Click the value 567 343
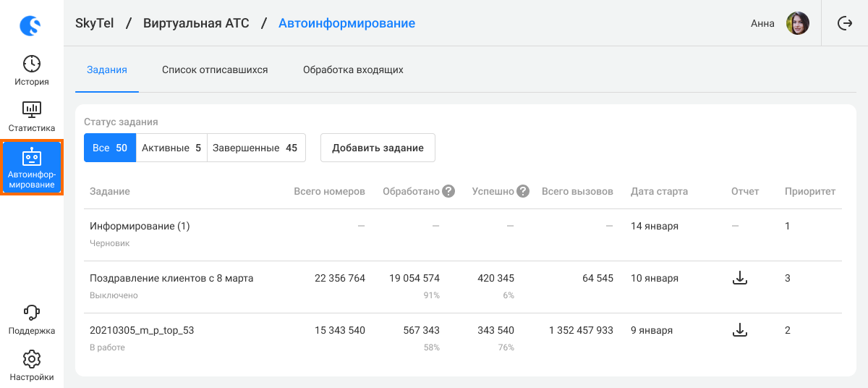Image resolution: width=868 pixels, height=388 pixels. (422, 330)
